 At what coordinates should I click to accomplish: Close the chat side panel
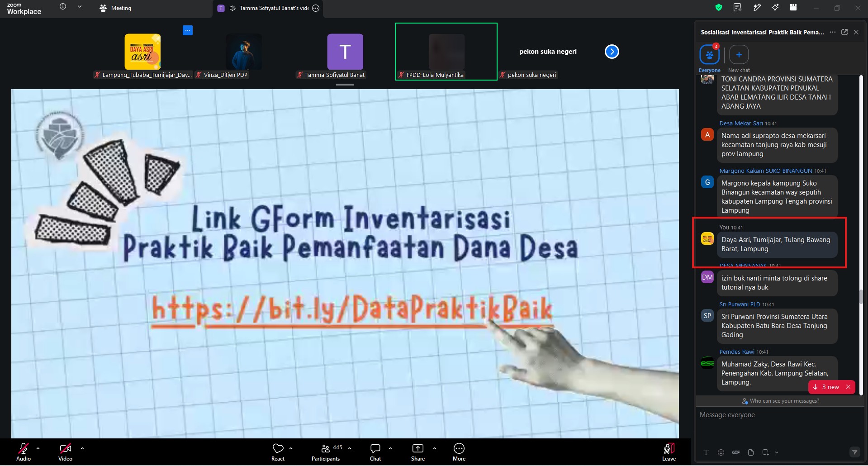click(x=856, y=32)
